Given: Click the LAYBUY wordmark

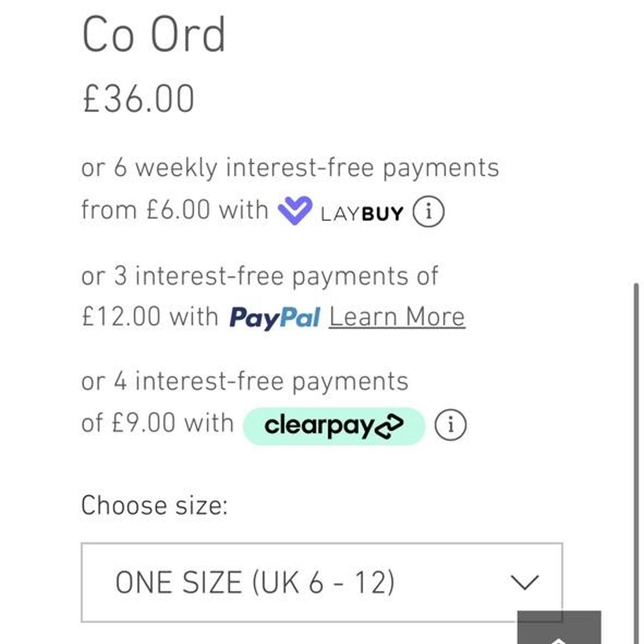Looking at the screenshot, I should (x=362, y=214).
